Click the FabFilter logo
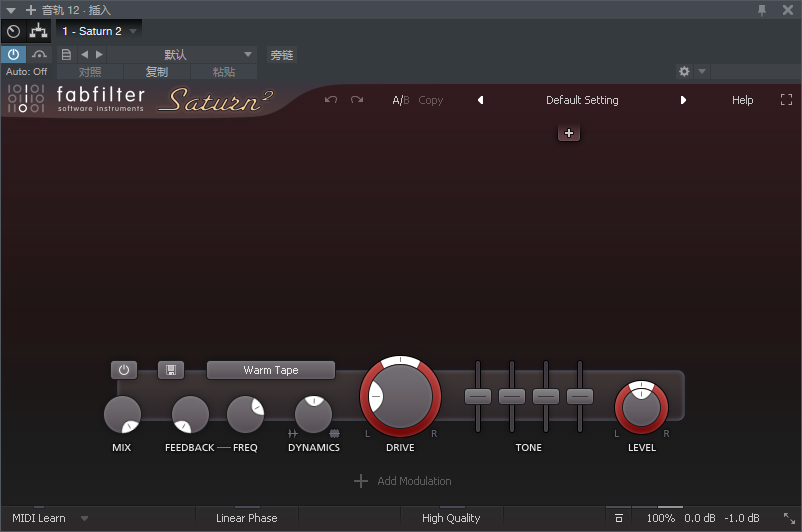This screenshot has width=802, height=532. (76, 98)
